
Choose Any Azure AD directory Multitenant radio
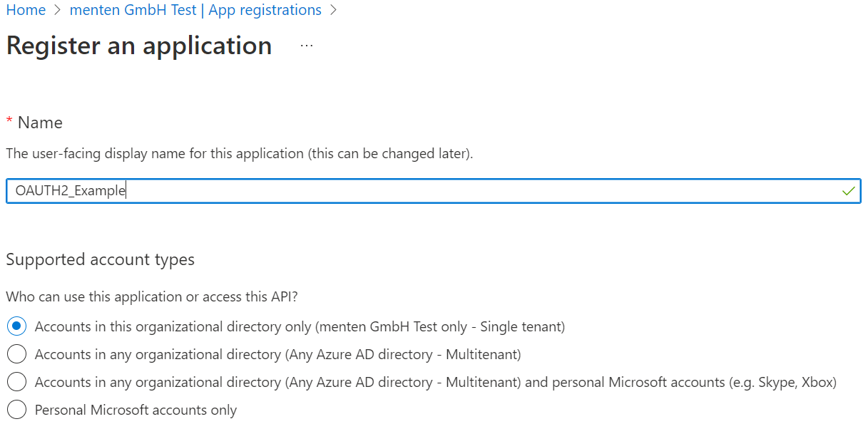pyautogui.click(x=16, y=354)
